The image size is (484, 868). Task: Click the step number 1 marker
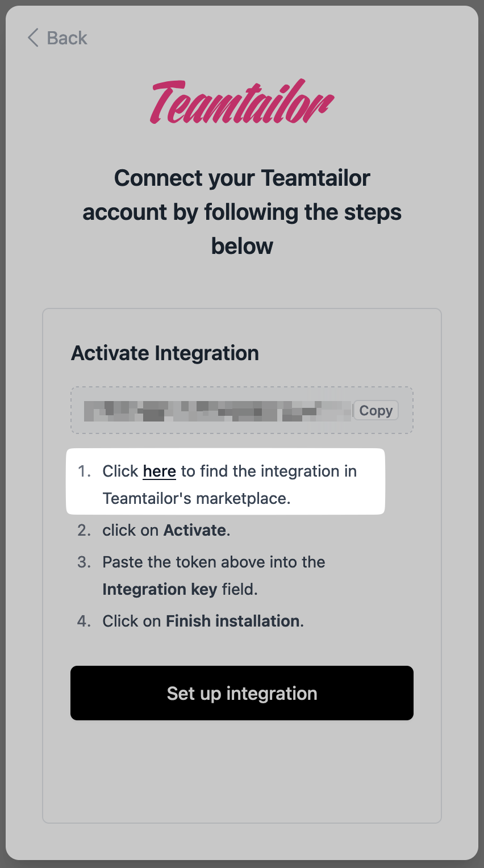pyautogui.click(x=84, y=471)
